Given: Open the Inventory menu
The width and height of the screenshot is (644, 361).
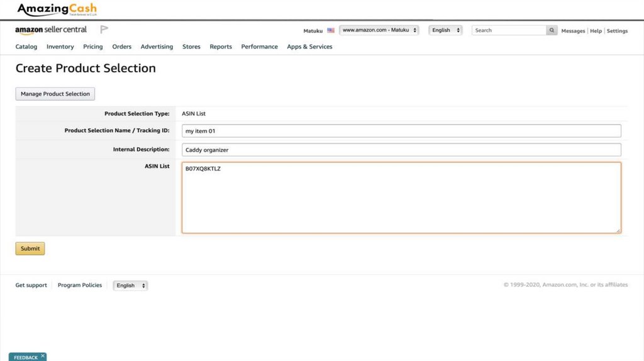Looking at the screenshot, I should coord(60,47).
